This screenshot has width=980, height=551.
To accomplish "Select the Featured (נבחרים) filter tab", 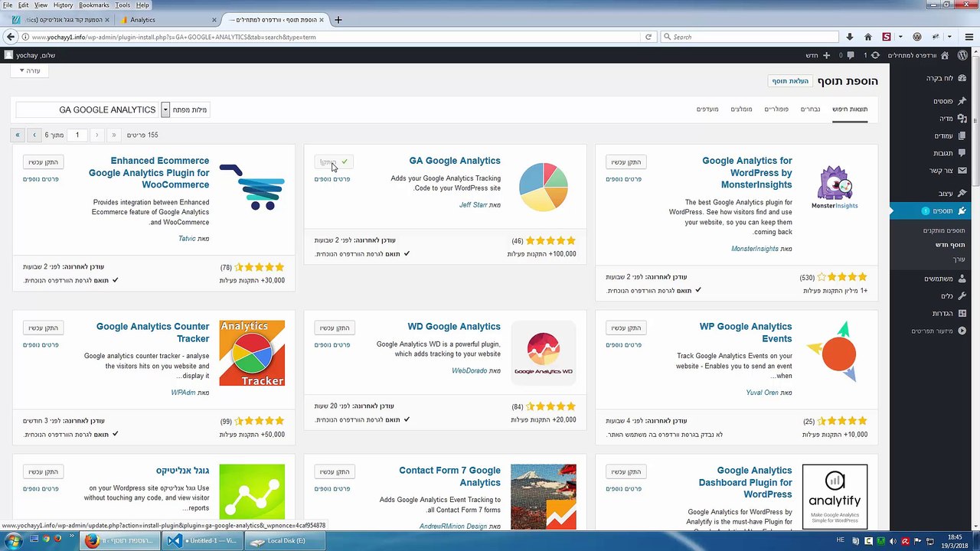I will point(810,109).
